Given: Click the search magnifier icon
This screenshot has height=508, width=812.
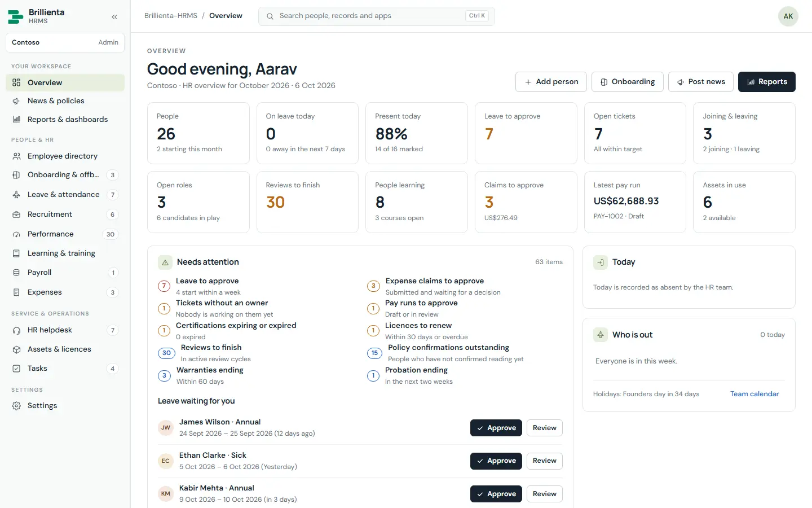Looking at the screenshot, I should tap(270, 16).
